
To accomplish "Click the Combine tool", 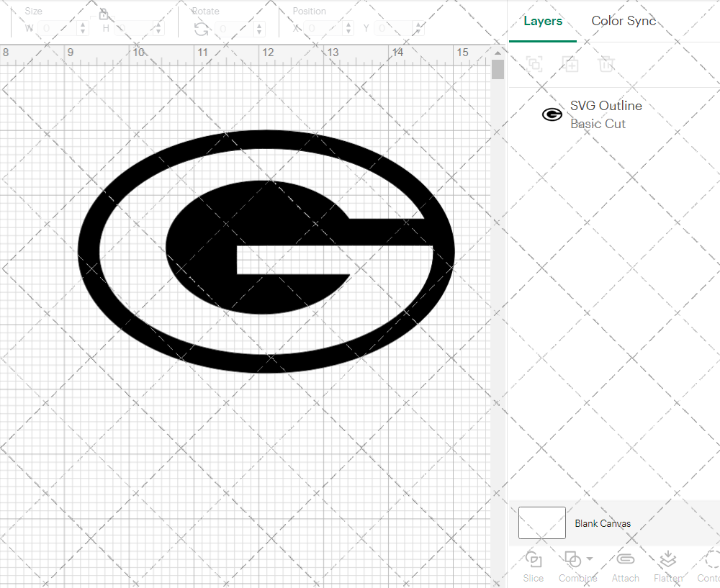I will 577,567.
